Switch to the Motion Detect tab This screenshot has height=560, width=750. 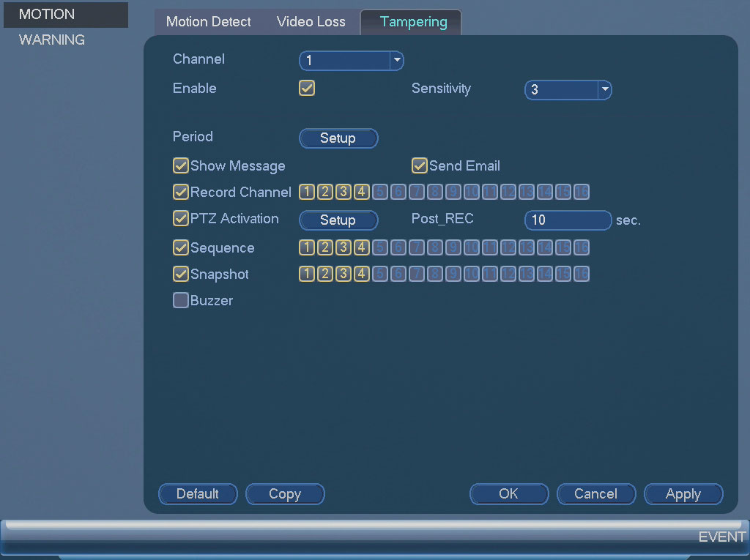coord(208,22)
